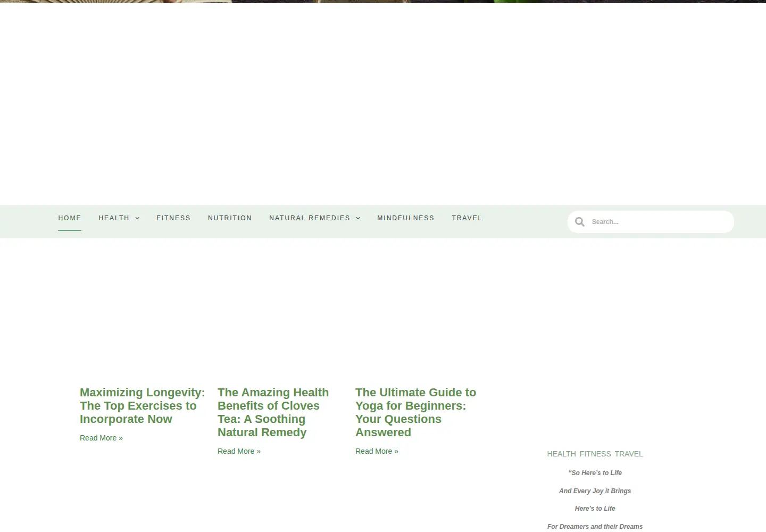This screenshot has width=766, height=532.
Task: Open the Natural Remedies menu item
Action: 310,218
